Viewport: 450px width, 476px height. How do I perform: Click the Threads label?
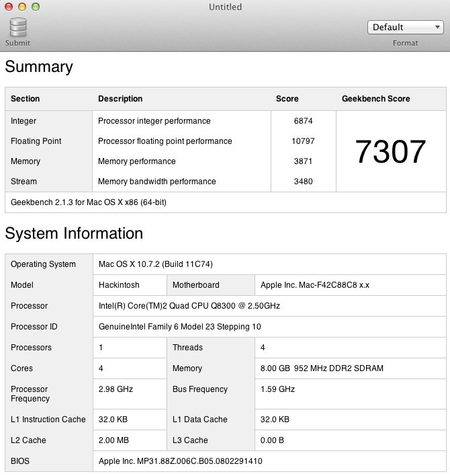(187, 348)
